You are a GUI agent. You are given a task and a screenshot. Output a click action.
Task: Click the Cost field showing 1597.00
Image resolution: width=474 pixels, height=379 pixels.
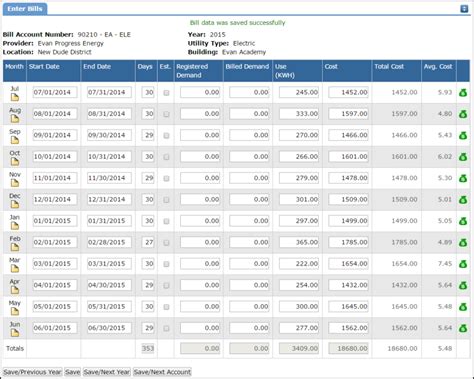click(348, 114)
